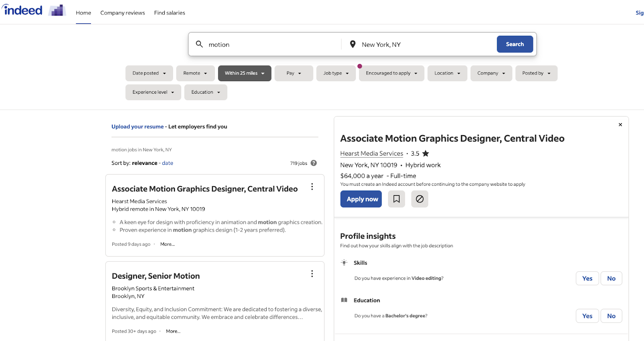Click the magnifying glass icon in the search box

199,44
